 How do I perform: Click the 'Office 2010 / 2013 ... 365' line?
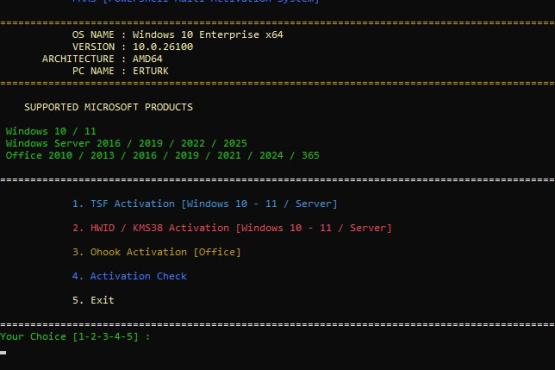162,155
